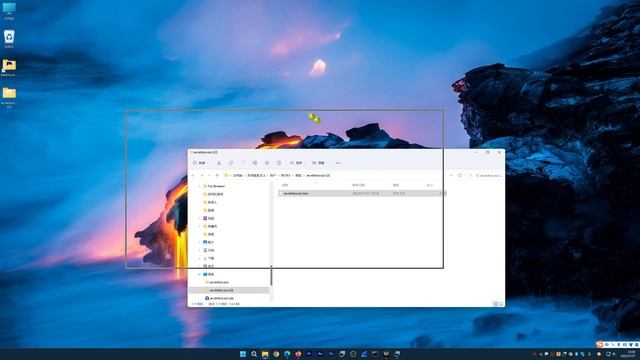640x360 pixels.
Task: Open the Recycle Bin desktop icon
Action: pos(9,39)
